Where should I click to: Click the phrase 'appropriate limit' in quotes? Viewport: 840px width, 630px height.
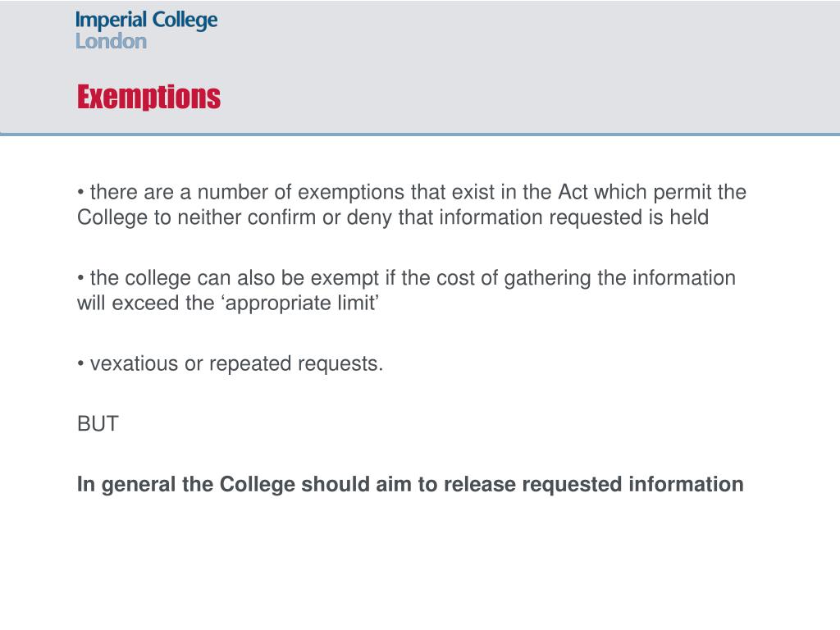coord(300,304)
